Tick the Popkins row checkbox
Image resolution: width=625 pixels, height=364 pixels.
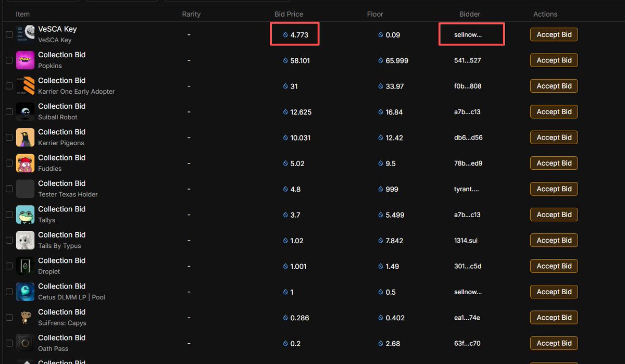point(9,60)
